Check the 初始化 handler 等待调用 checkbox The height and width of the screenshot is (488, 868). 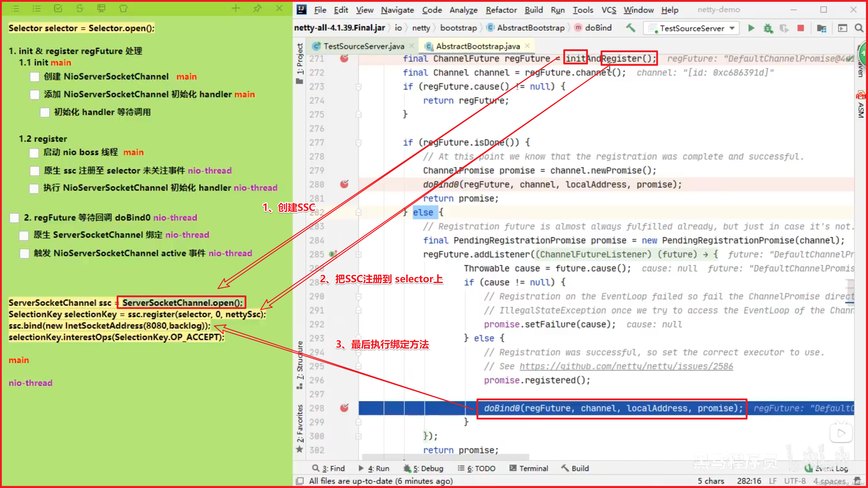coord(45,112)
